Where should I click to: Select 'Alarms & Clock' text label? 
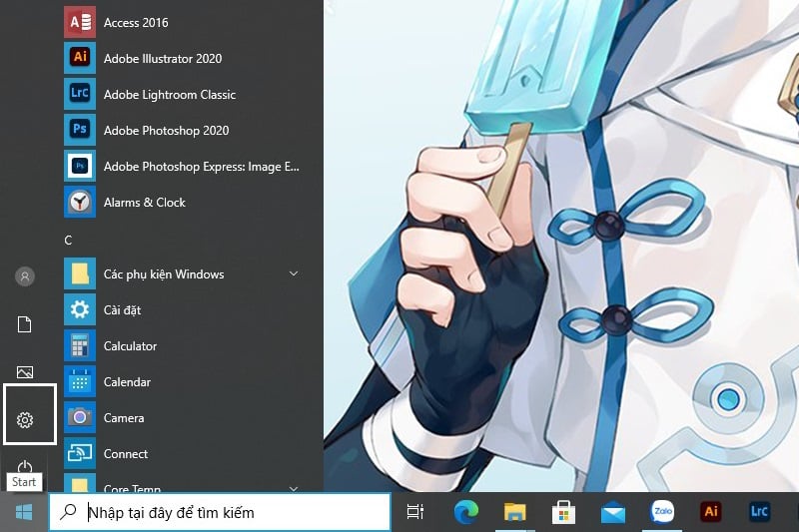pos(145,202)
